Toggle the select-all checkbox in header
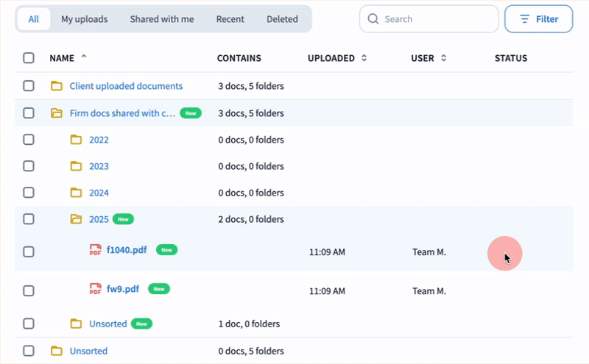Screen dimensions: 589x364 tap(29, 58)
